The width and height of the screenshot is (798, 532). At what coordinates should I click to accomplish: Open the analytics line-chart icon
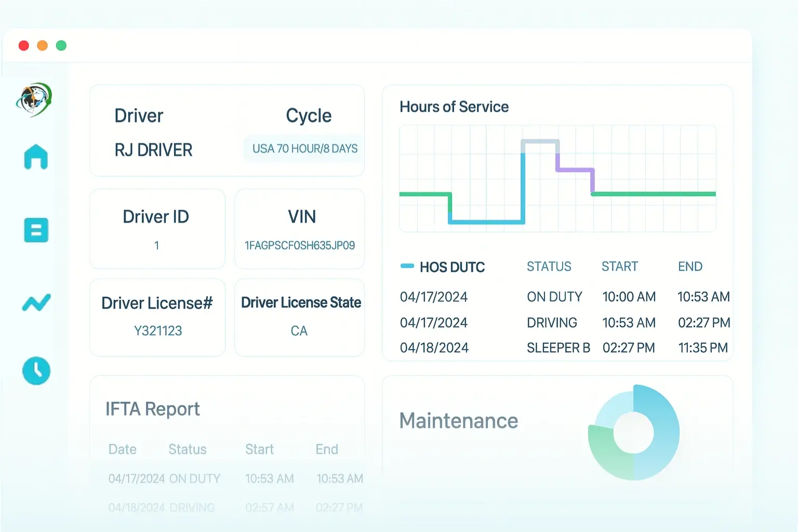(x=36, y=301)
